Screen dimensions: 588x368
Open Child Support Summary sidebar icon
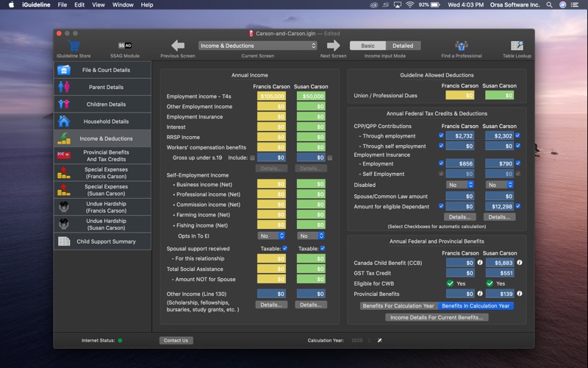(x=64, y=241)
